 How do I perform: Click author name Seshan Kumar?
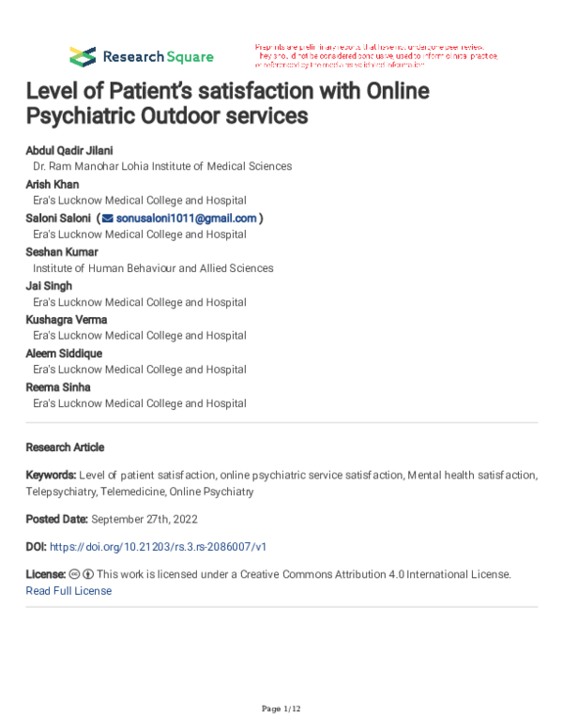(62, 252)
